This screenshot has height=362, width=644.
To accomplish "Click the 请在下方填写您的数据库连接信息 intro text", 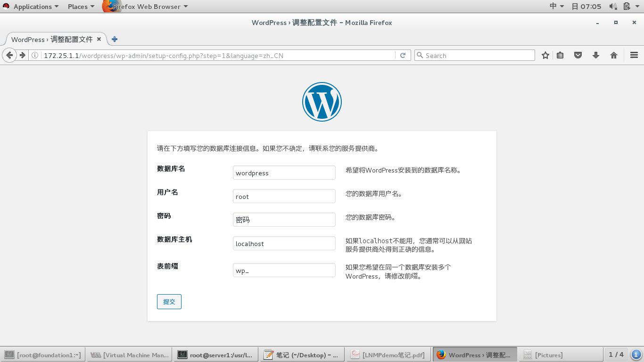I will [268, 148].
